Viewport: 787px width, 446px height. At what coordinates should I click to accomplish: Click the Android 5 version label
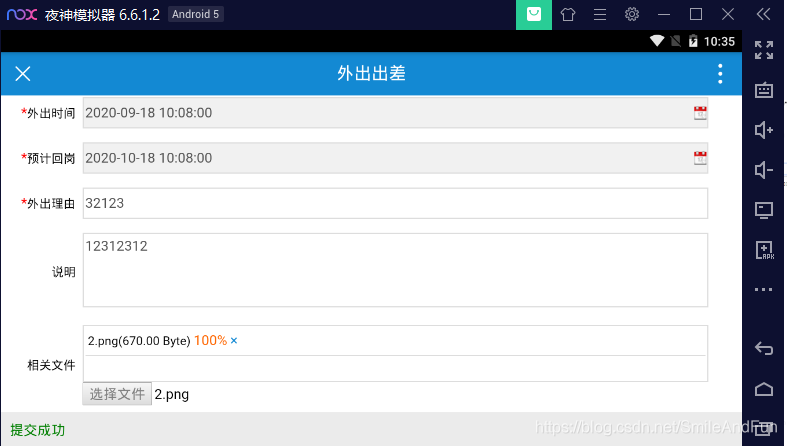(x=195, y=14)
